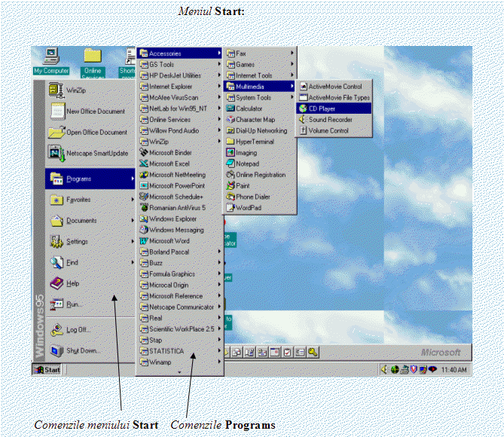Open the Scientific WorkPlace 2.5 group
The width and height of the screenshot is (504, 437).
click(x=180, y=329)
